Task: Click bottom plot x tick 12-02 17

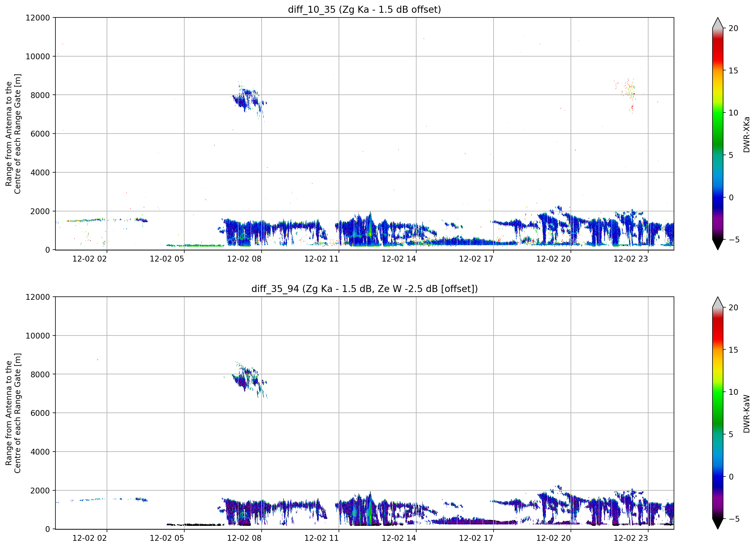Action: pyautogui.click(x=476, y=538)
